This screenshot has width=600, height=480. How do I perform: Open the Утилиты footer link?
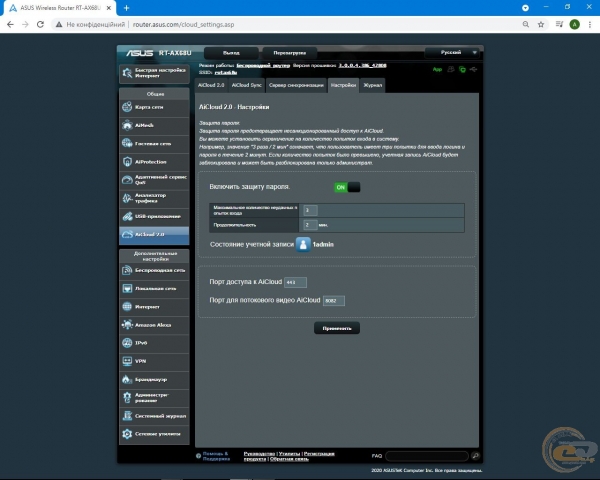click(289, 454)
